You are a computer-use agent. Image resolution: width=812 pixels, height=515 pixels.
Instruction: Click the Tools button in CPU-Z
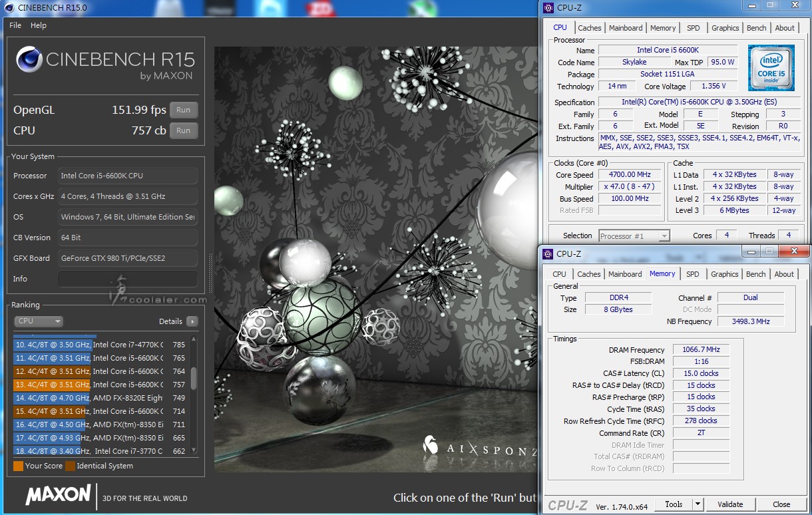tap(674, 504)
